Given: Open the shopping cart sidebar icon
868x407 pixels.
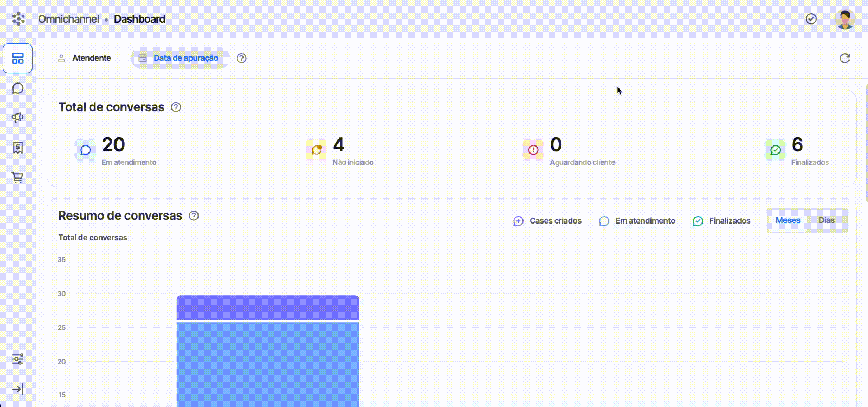Looking at the screenshot, I should pos(18,177).
